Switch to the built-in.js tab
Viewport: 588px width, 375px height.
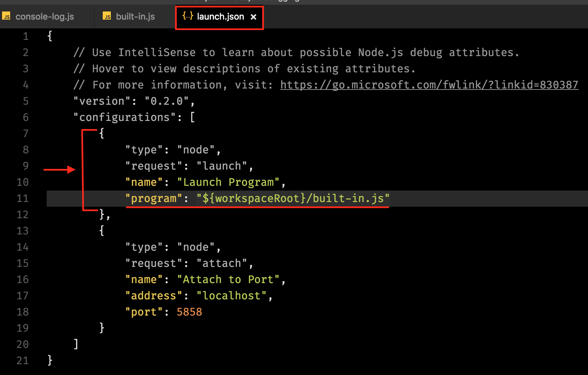pos(135,17)
